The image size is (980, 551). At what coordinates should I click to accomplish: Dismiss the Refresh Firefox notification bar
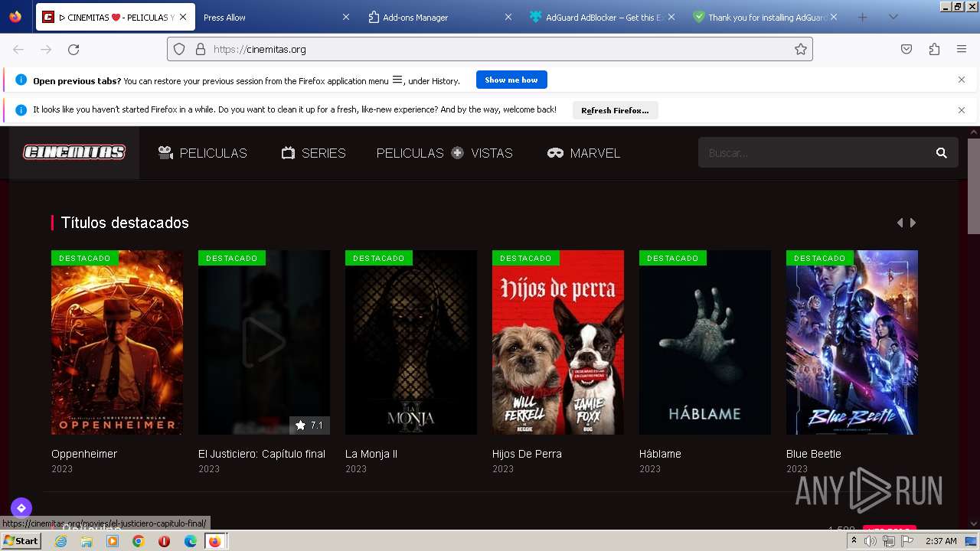(962, 110)
